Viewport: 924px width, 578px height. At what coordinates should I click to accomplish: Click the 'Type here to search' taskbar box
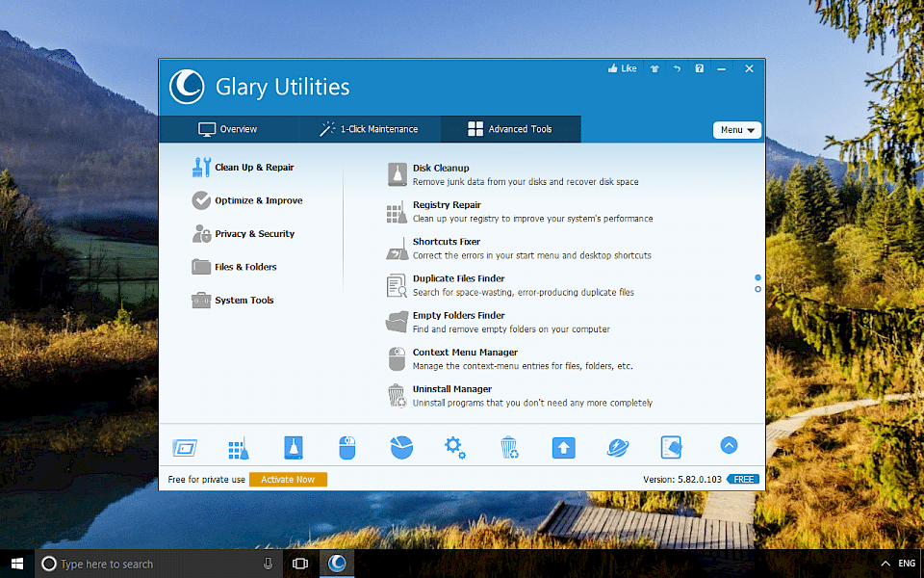pos(159,564)
